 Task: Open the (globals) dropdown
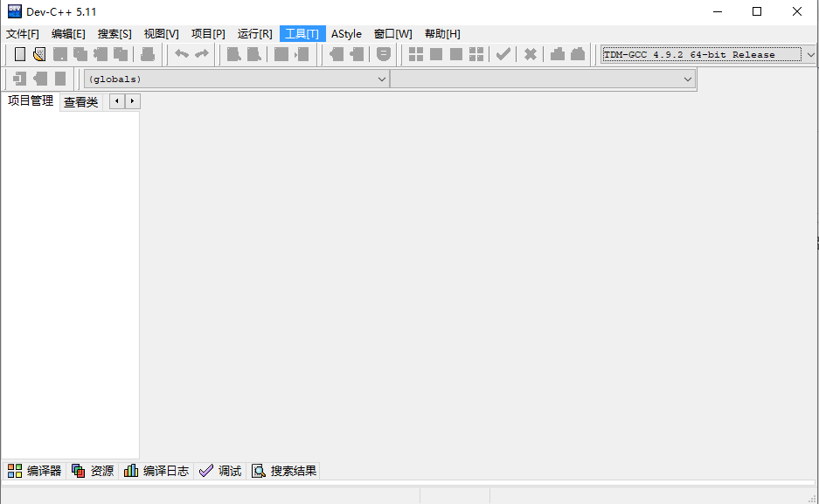(x=382, y=79)
